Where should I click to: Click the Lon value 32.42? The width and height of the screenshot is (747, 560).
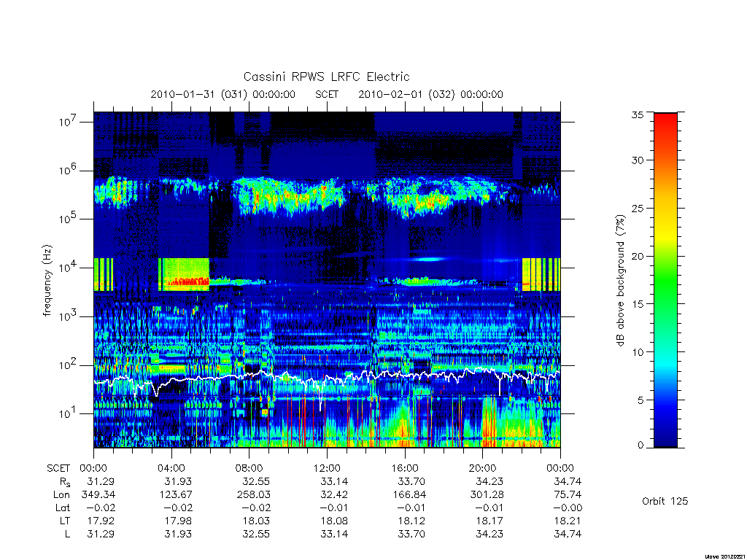[334, 495]
